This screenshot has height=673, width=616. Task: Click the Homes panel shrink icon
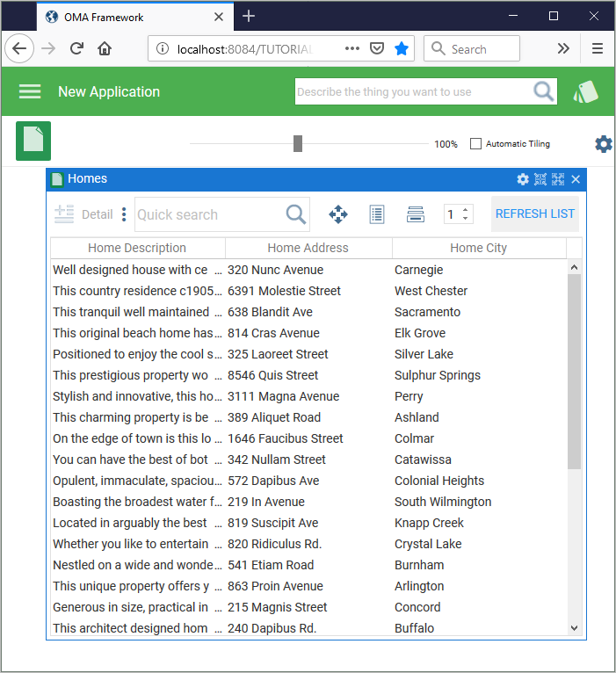coord(540,179)
